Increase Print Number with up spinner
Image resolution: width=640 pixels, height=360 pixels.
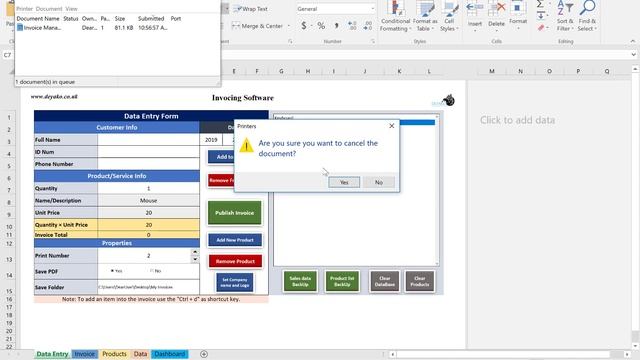(195, 252)
